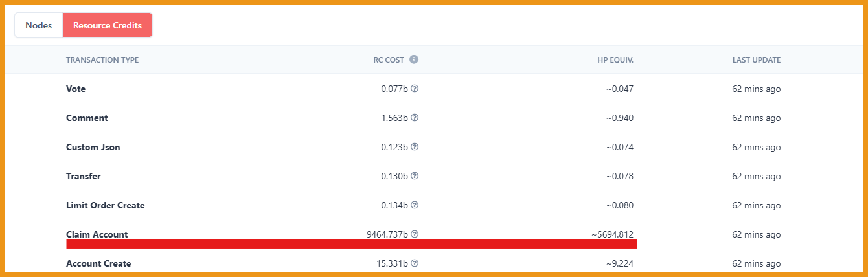Switch to the Nodes tab
The height and width of the screenshot is (277, 868).
[x=39, y=25]
